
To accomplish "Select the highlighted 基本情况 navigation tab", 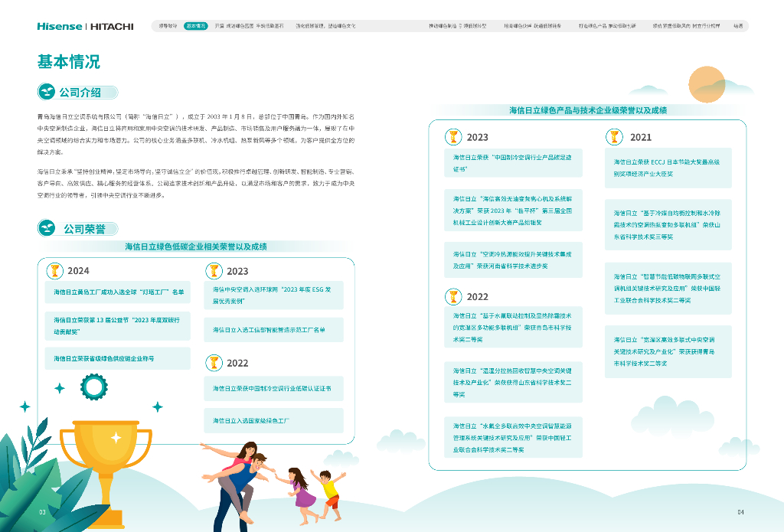I will tap(196, 26).
